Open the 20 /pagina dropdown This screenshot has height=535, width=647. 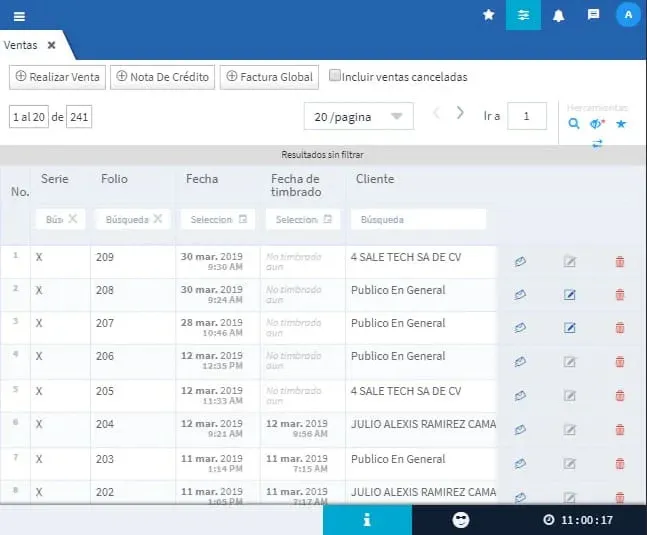click(359, 116)
